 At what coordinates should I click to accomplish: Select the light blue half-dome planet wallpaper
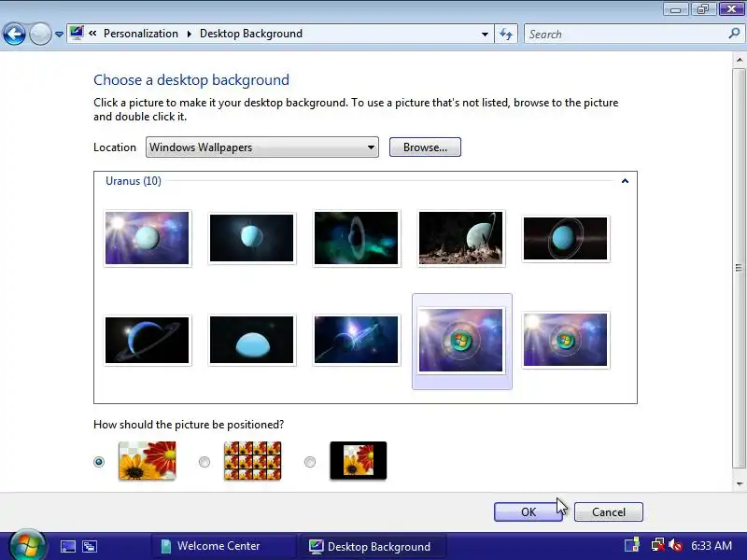click(251, 340)
